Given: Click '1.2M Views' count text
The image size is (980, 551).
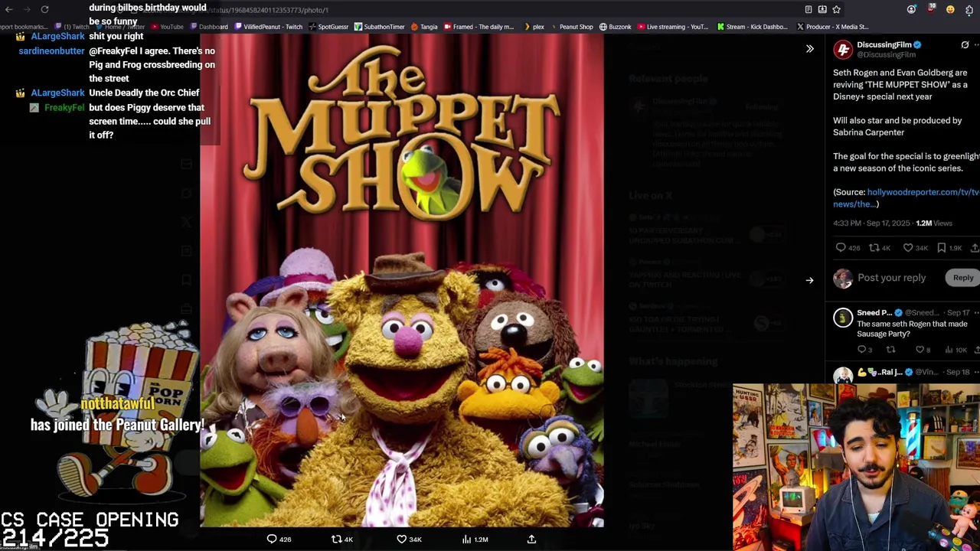Looking at the screenshot, I should (934, 223).
